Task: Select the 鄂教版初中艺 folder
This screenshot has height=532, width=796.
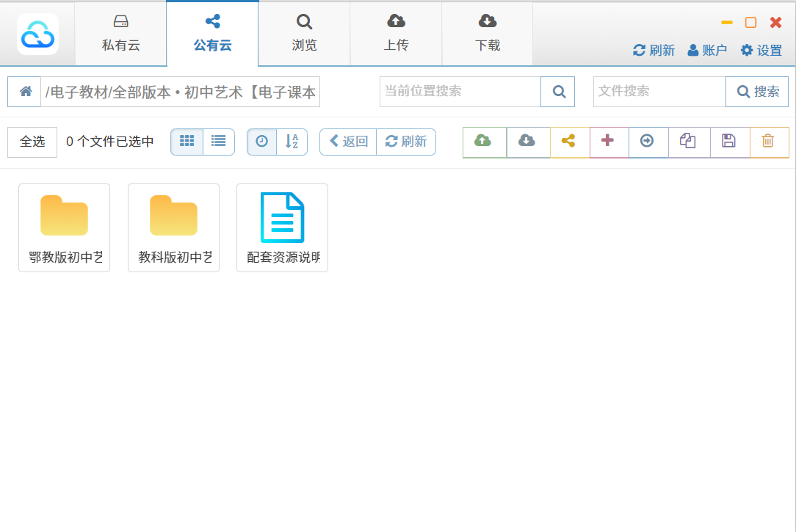Action: [x=65, y=227]
